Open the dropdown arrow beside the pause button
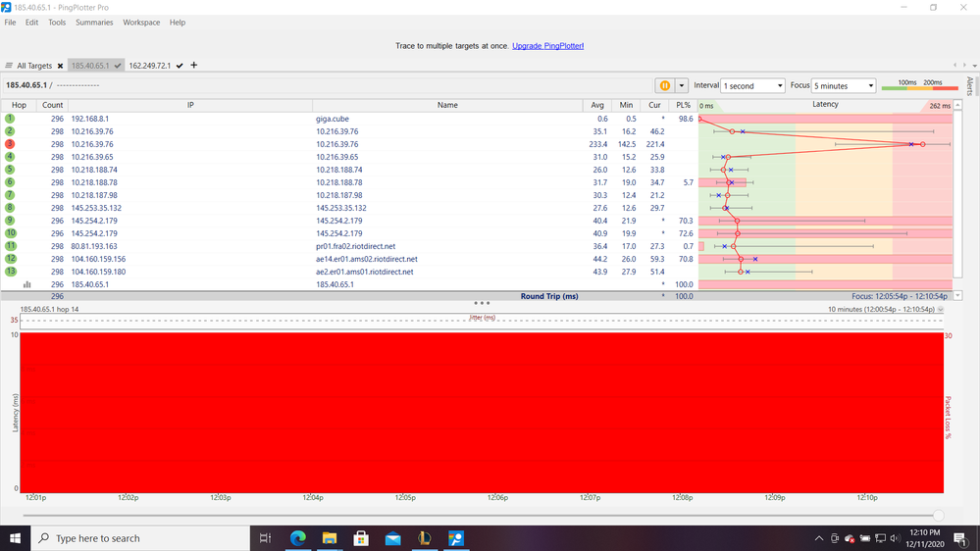Viewport: 980px width, 551px height. 681,85
